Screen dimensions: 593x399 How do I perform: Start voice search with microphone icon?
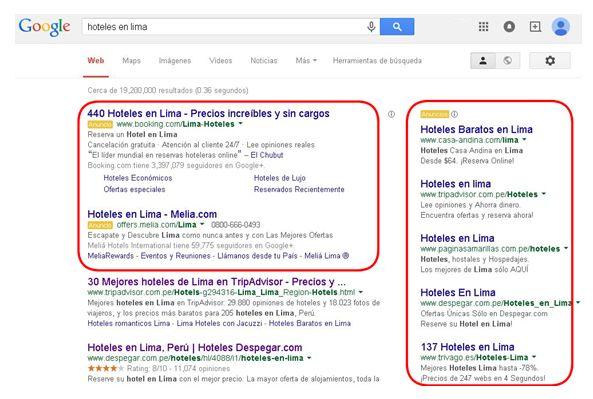(371, 26)
